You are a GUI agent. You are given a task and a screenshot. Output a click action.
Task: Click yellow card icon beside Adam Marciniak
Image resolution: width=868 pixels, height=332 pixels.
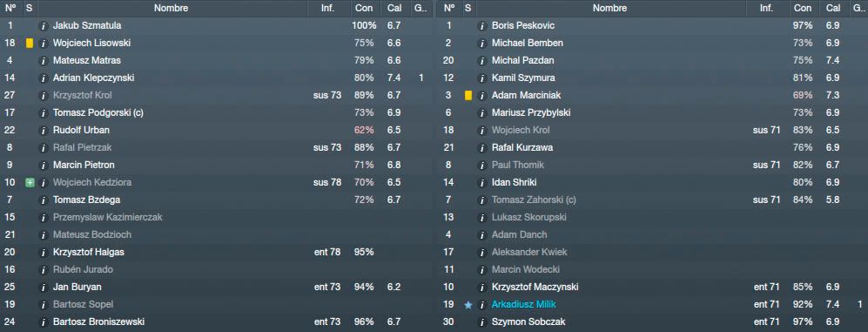point(468,95)
